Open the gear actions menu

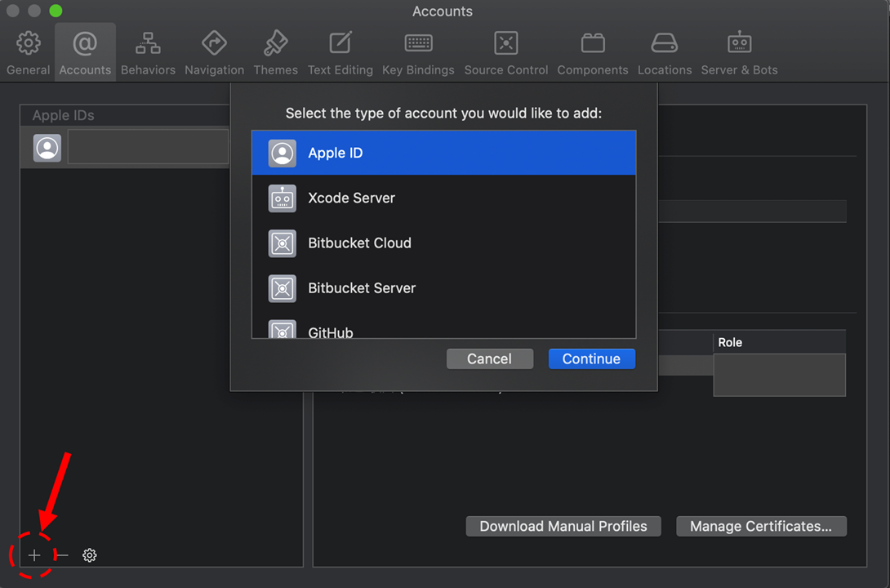coord(90,555)
